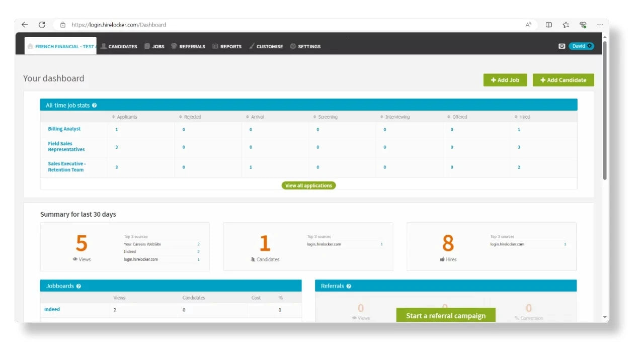
Task: Click the All-time job stats help icon
Action: (x=95, y=106)
